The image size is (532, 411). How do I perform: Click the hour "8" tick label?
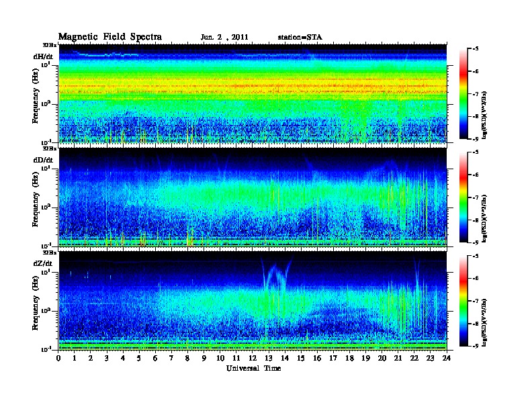click(x=187, y=359)
